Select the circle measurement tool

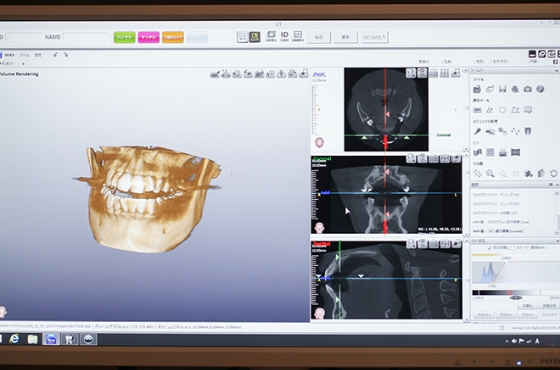pos(502,110)
